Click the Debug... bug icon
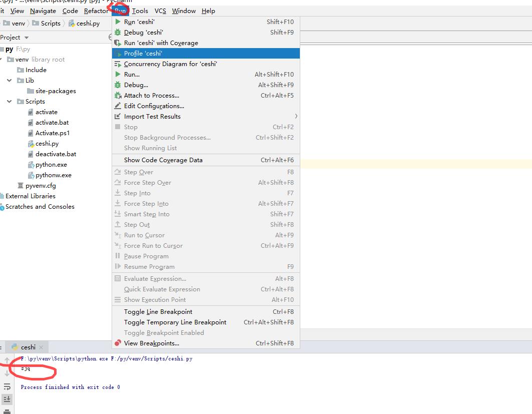 118,85
